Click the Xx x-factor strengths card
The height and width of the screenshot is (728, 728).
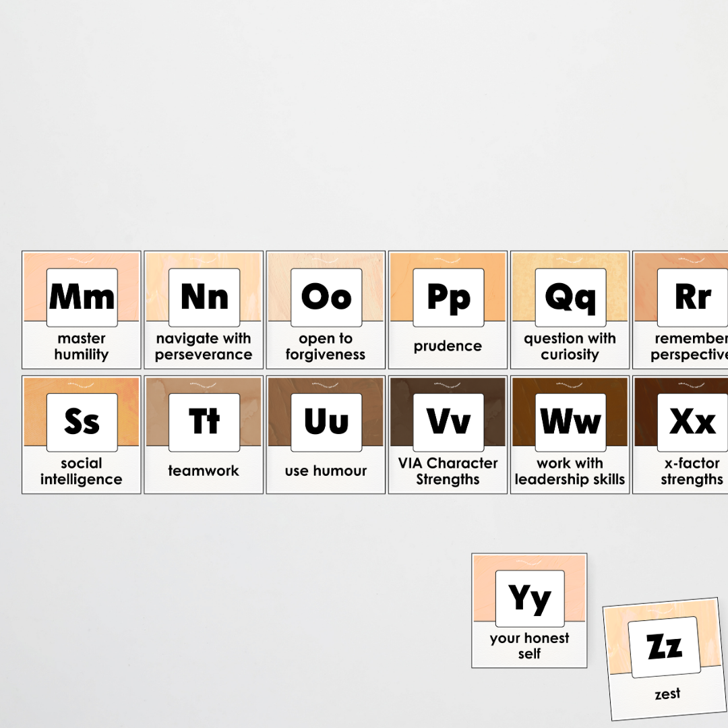click(x=684, y=433)
